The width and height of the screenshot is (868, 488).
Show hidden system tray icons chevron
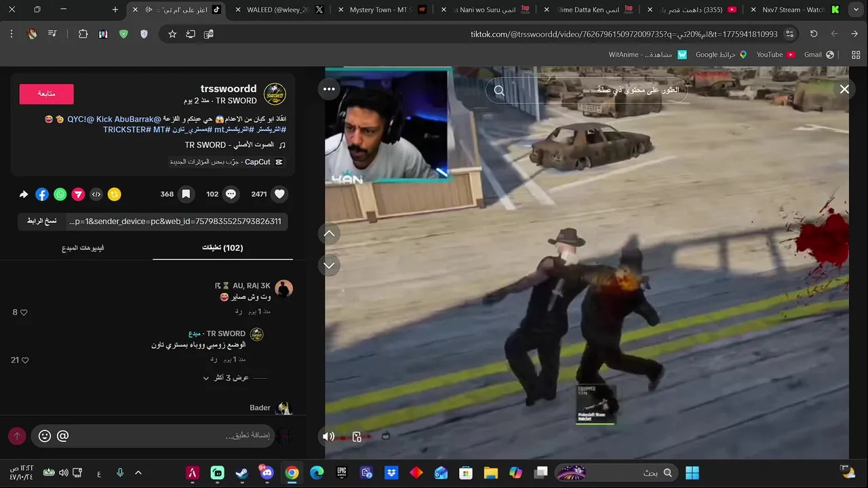coord(138,472)
